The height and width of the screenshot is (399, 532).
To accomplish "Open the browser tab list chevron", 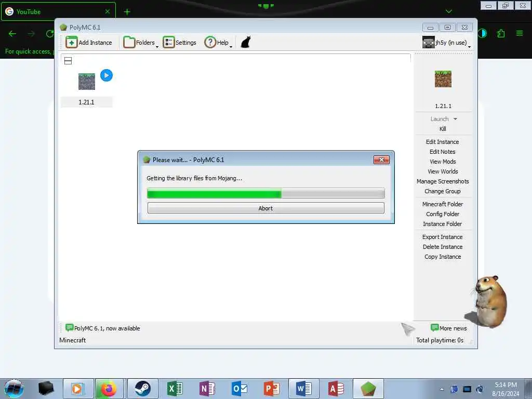I will coord(448,11).
